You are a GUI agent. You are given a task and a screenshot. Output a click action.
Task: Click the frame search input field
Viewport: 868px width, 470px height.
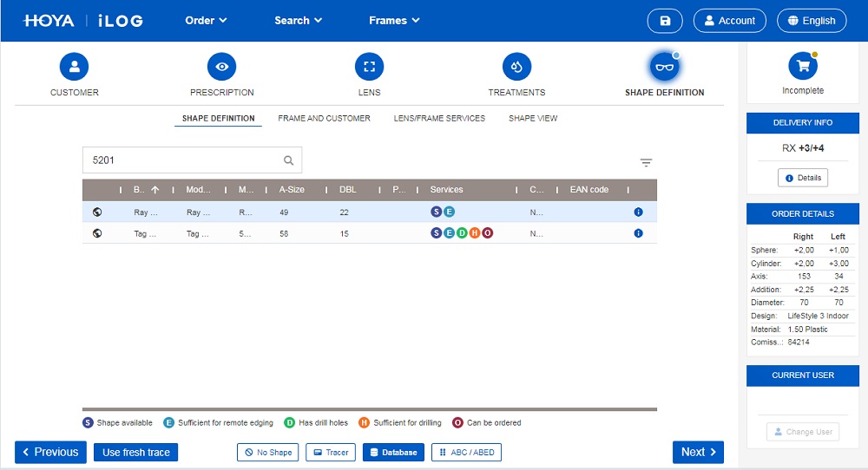(x=182, y=160)
